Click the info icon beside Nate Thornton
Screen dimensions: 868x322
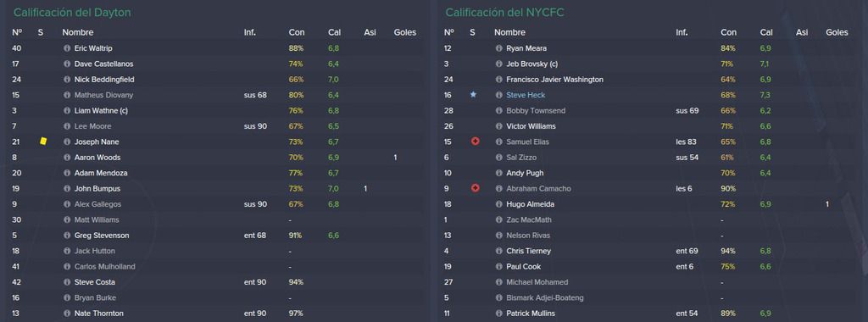tap(67, 314)
